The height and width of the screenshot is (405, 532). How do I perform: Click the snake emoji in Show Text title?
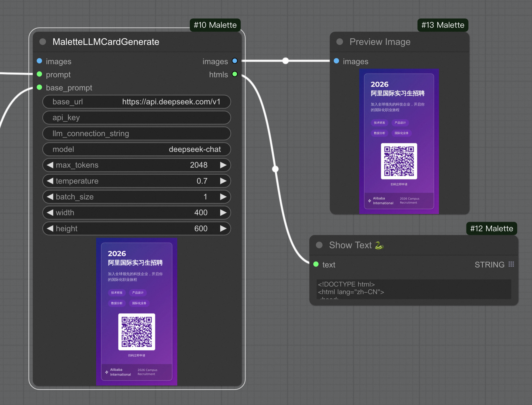(x=379, y=245)
